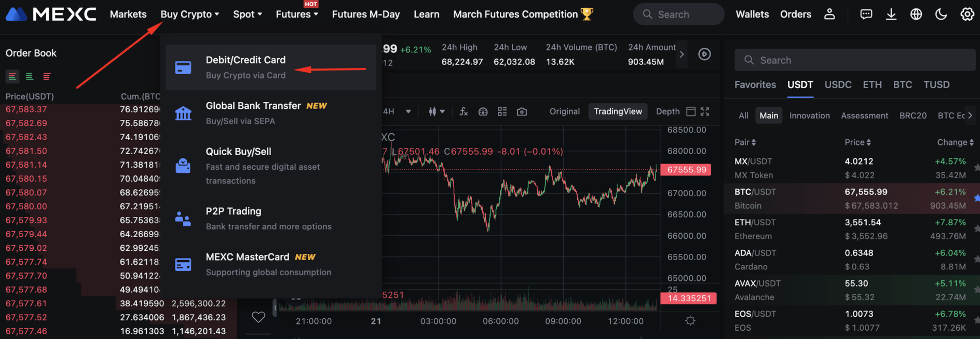Select Debit/Credit Card from the Buy Crypto menu
The width and height of the screenshot is (980, 339).
[246, 60]
